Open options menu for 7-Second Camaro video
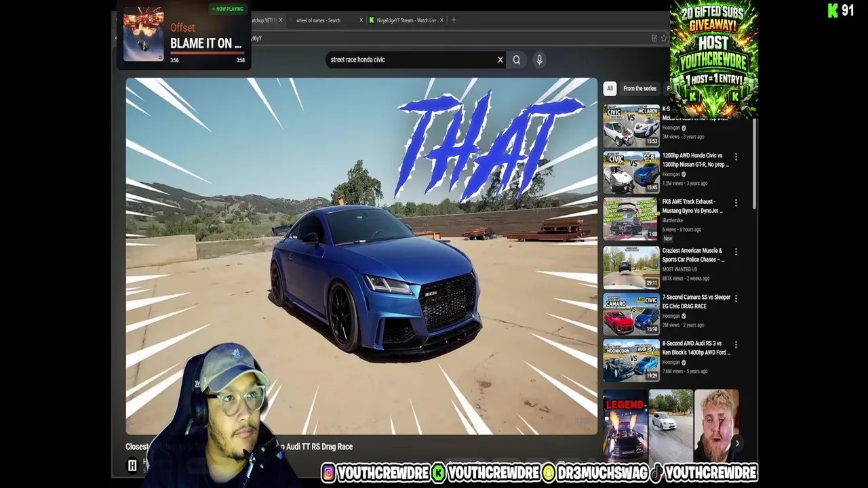Viewport: 868px width, 488px height. [736, 298]
